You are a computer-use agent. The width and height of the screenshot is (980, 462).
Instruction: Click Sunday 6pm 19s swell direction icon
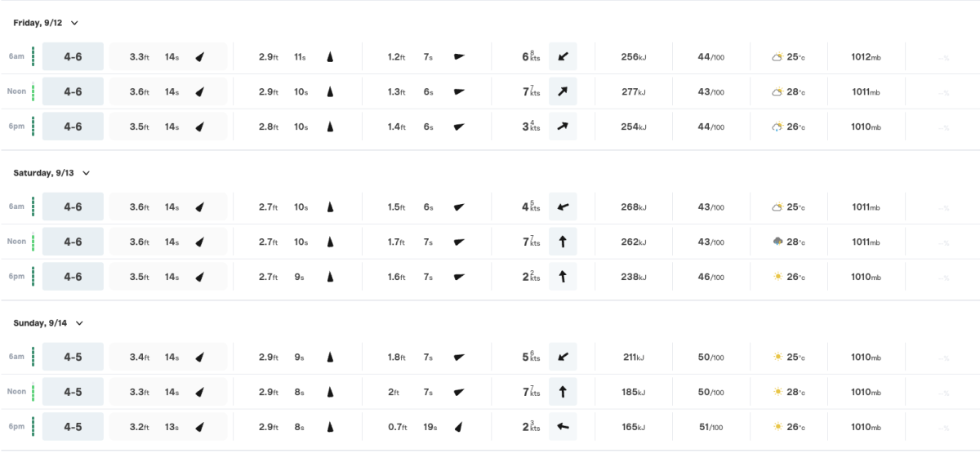click(458, 427)
